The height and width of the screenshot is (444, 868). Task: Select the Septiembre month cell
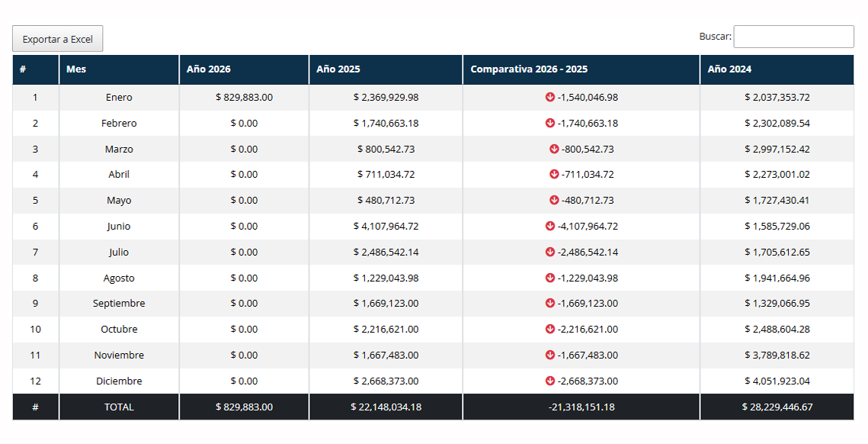coord(119,303)
